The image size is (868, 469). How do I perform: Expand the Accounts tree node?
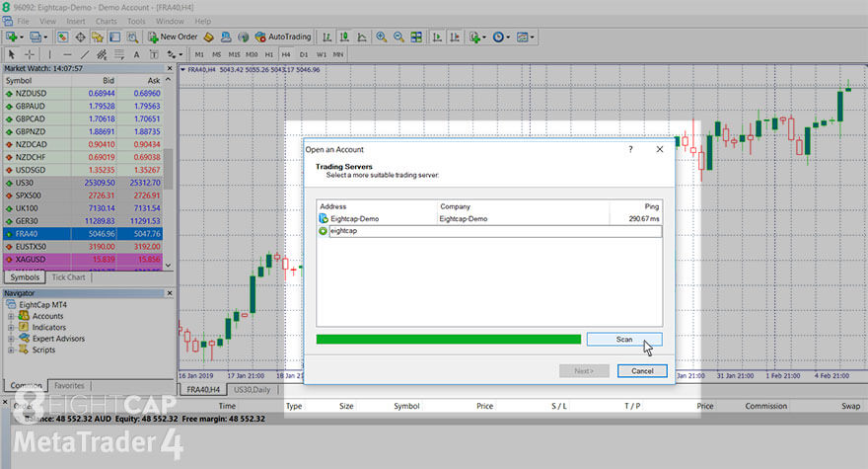tap(12, 316)
